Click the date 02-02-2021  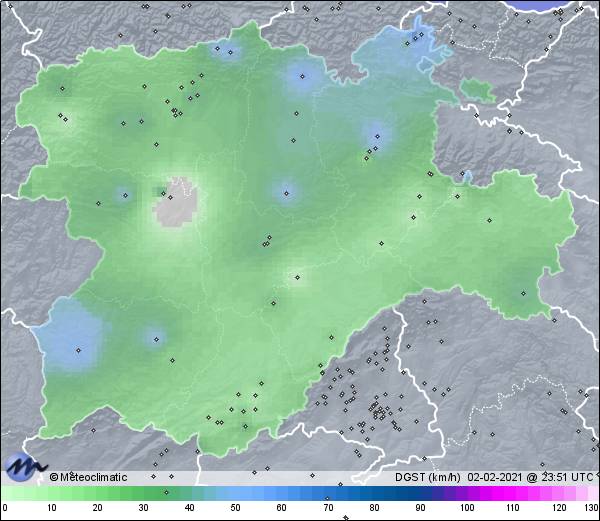494,477
